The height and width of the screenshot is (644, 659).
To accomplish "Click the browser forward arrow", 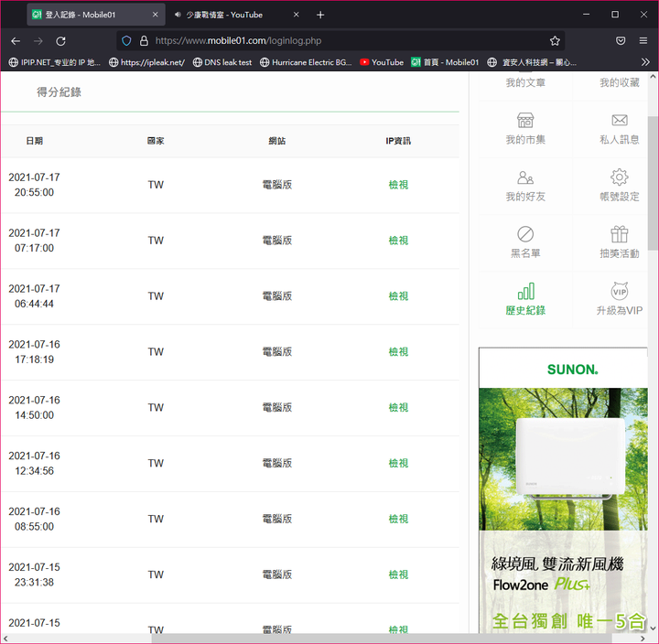I will (x=38, y=41).
